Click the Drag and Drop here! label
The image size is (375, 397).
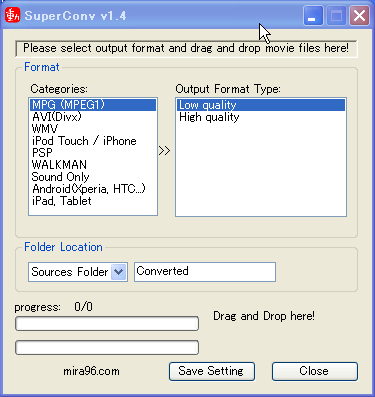[x=264, y=316]
